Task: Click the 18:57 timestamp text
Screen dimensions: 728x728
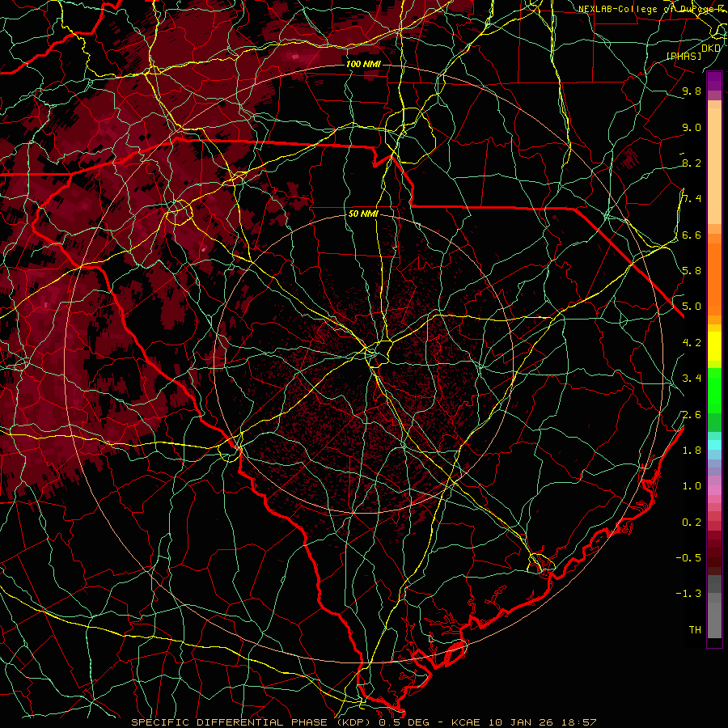Action: pos(578,722)
